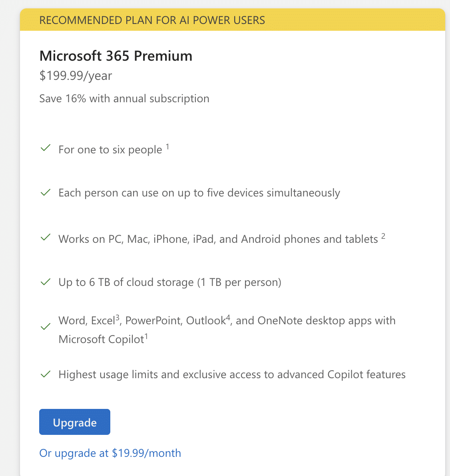450x476 pixels.
Task: Select the checkmark for PC, Mac, iPhone compatibility
Action: 46,238
